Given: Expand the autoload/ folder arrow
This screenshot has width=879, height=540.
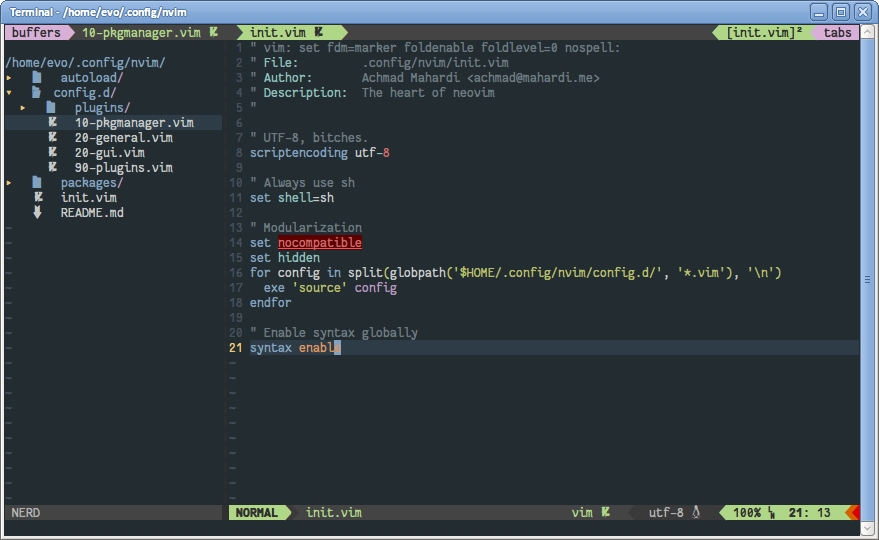Looking at the screenshot, I should pyautogui.click(x=9, y=78).
